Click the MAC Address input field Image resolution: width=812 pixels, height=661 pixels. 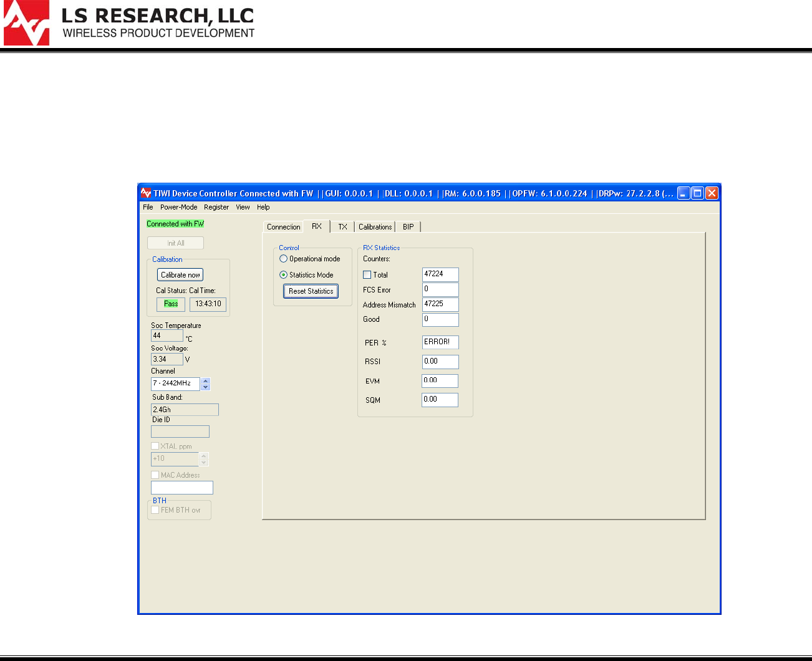182,488
